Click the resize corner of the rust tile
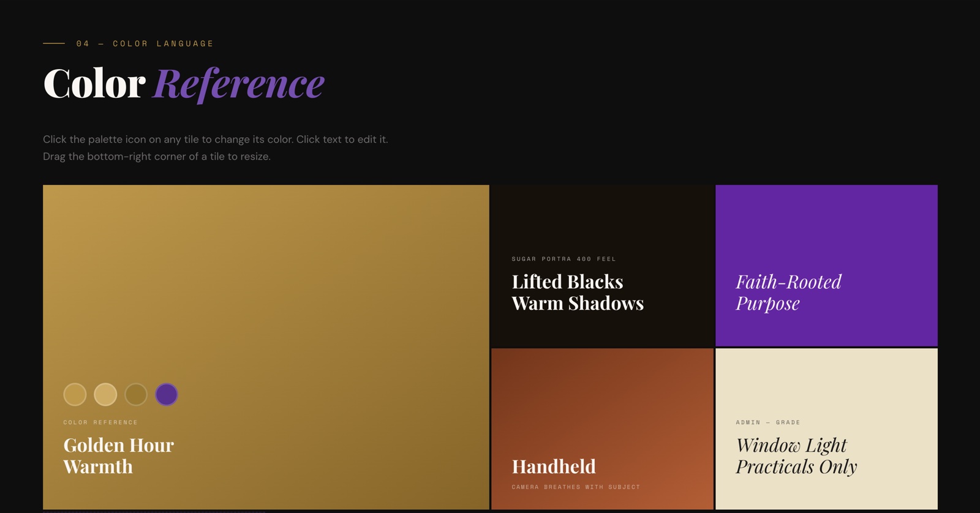The height and width of the screenshot is (513, 980). pos(709,505)
